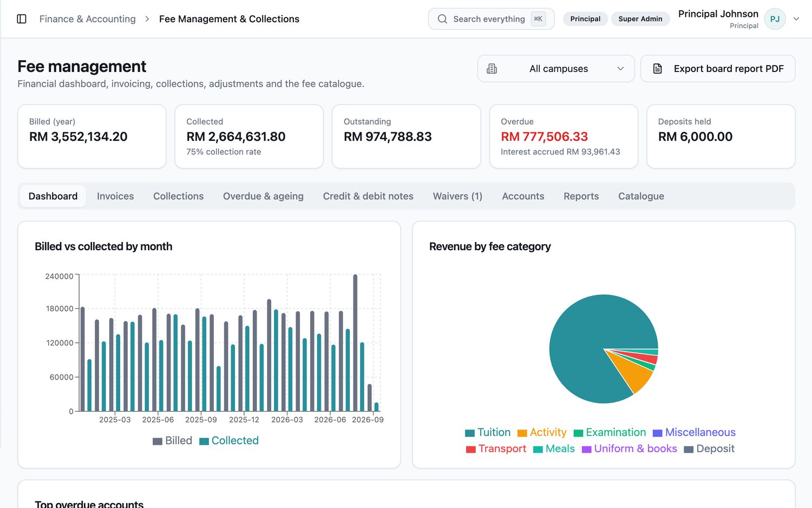Click Deposits held RM 6,000.00
Screen dimensions: 812x508
click(695, 137)
